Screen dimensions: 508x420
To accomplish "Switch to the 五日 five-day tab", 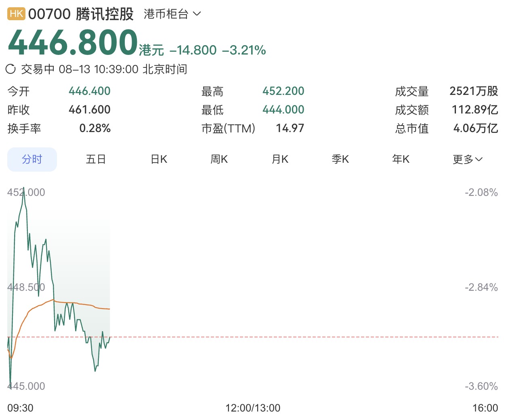I will (x=96, y=160).
